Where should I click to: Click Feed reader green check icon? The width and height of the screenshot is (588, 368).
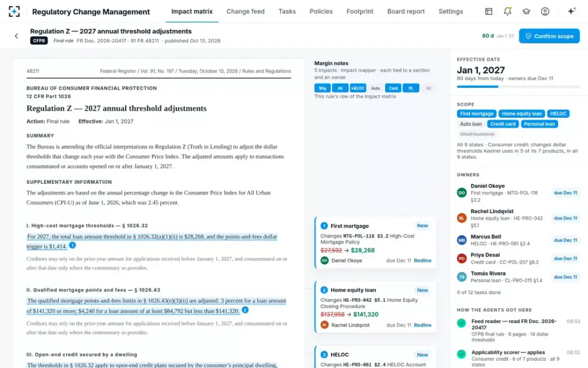click(x=461, y=323)
